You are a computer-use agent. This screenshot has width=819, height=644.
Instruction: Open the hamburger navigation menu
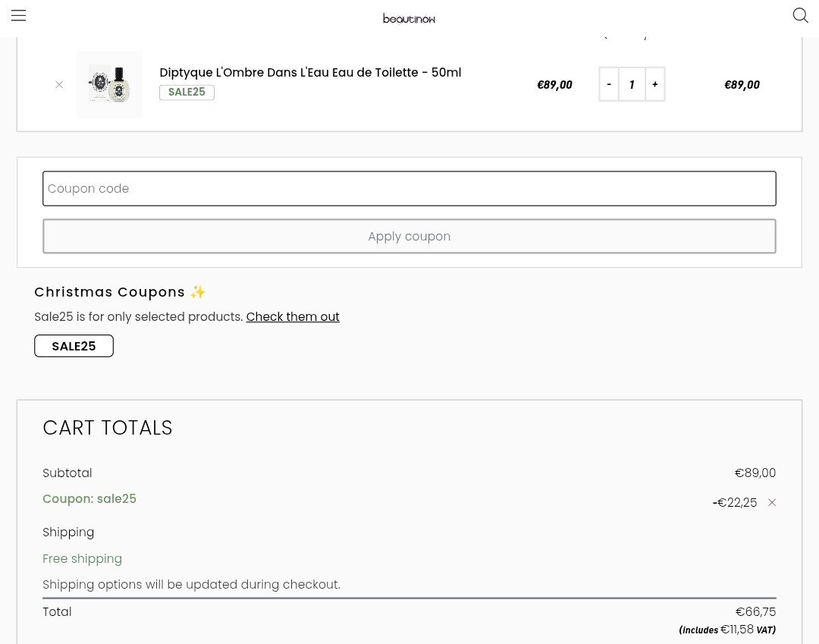point(18,15)
